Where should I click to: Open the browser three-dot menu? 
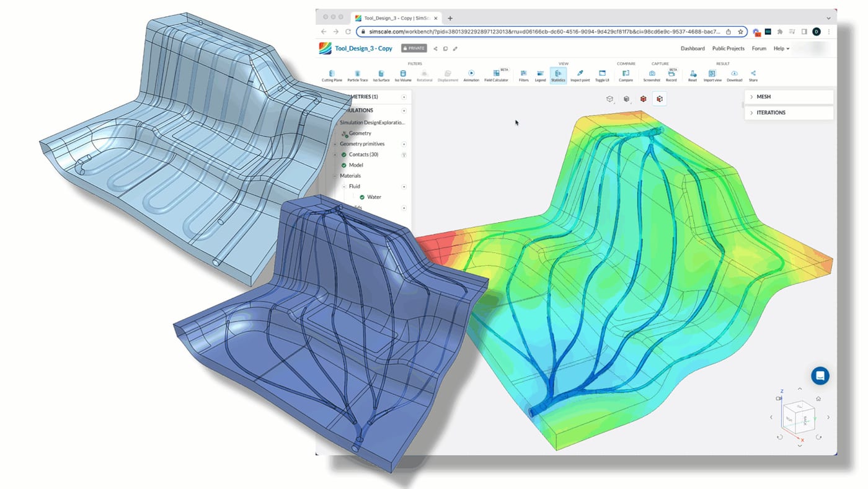[x=829, y=32]
